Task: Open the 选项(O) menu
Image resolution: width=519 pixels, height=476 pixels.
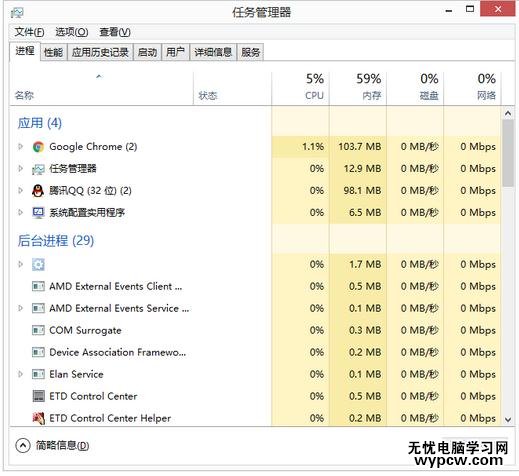Action: [x=72, y=32]
